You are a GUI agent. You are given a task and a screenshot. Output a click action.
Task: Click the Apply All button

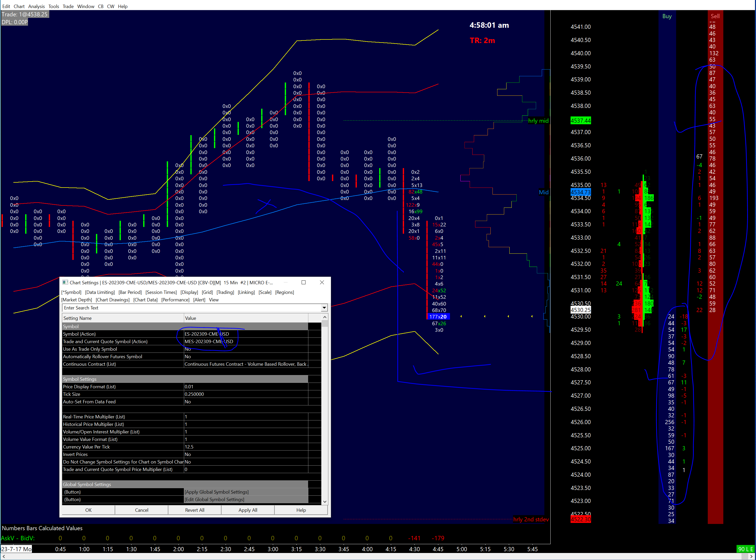point(248,510)
